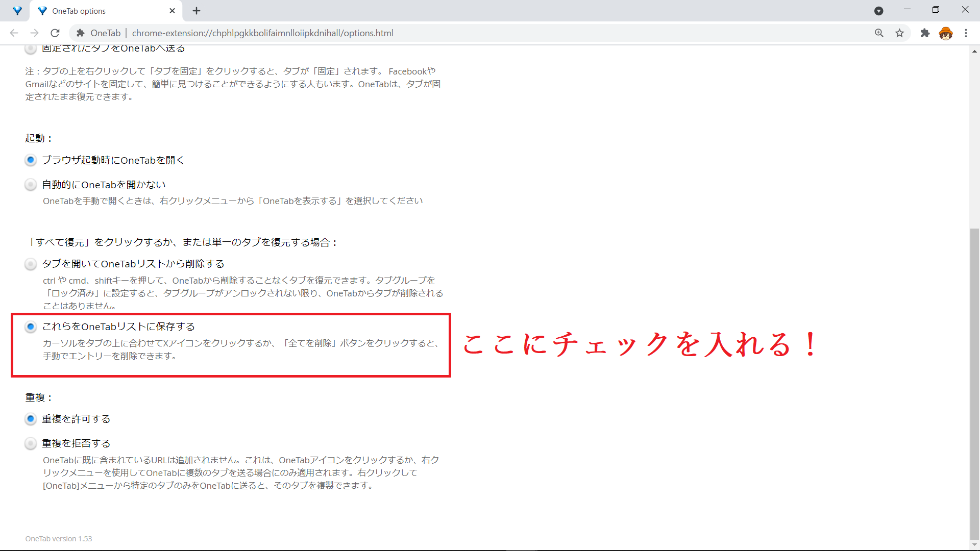Click the 起動： section heading
The height and width of the screenshot is (551, 980).
click(x=39, y=138)
